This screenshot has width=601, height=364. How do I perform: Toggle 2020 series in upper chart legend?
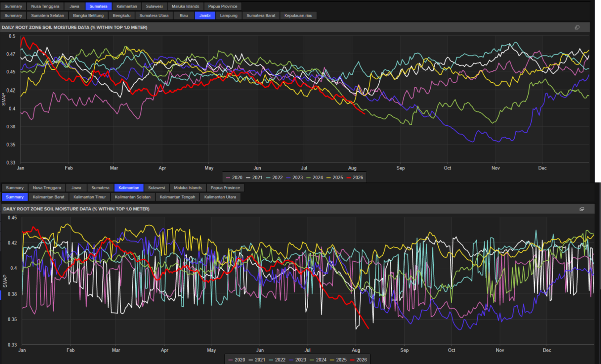coord(234,178)
